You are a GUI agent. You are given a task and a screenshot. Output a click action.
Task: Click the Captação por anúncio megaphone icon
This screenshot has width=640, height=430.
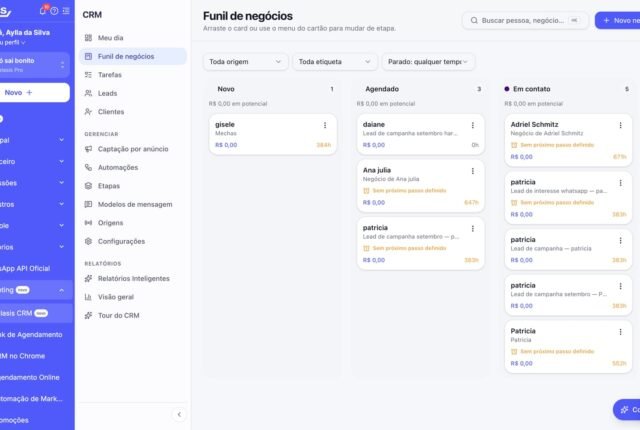88,149
